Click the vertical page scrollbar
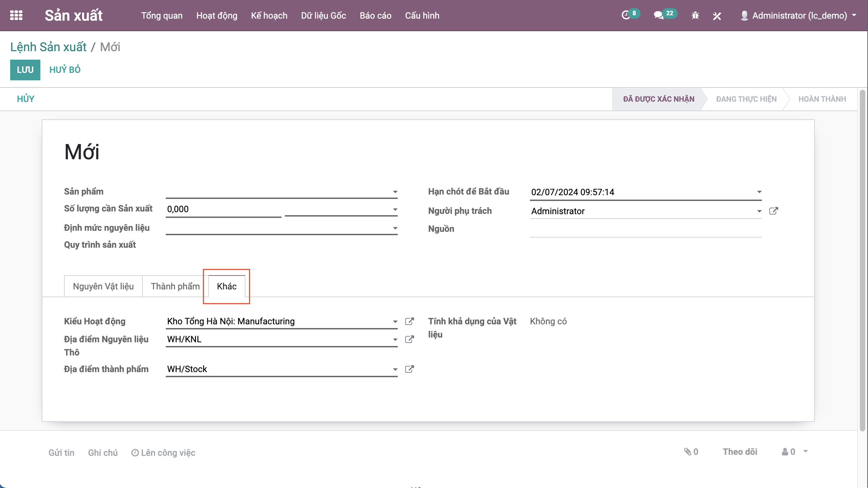The width and height of the screenshot is (868, 488). [863, 258]
